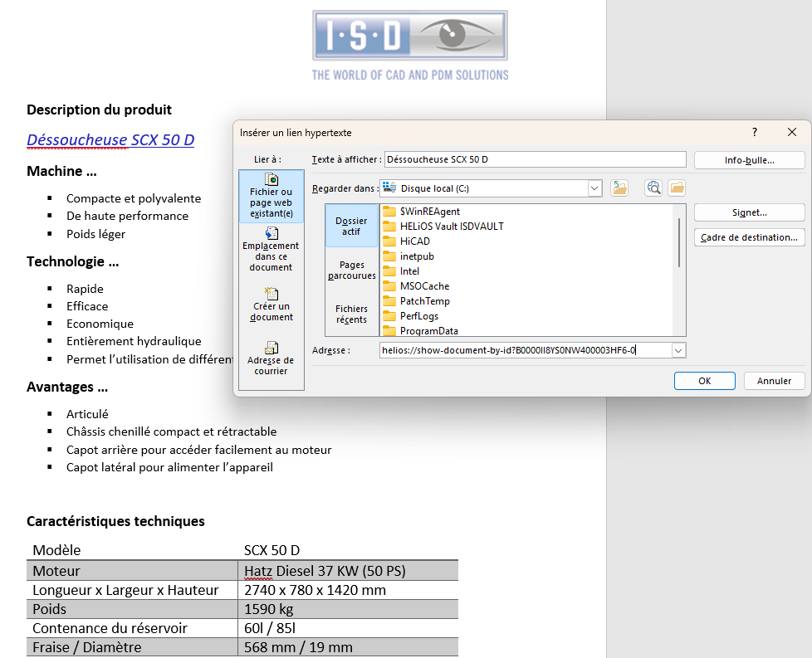Click the 'Capot latéral pour alimenter l'appareil' bullet

pyautogui.click(x=169, y=467)
